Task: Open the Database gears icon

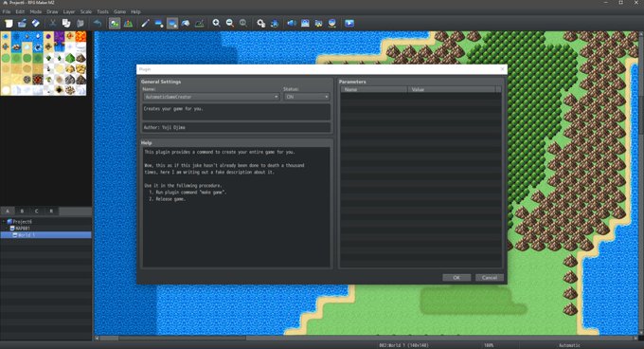Action: click(x=260, y=23)
